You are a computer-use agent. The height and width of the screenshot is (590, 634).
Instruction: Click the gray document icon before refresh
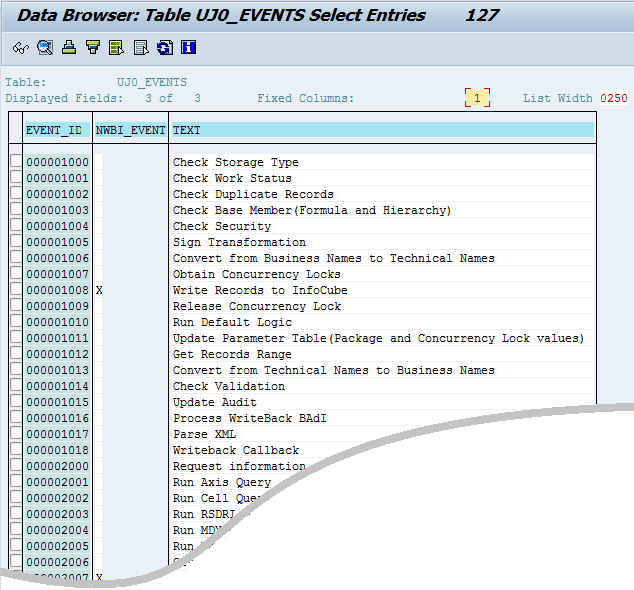click(x=141, y=47)
